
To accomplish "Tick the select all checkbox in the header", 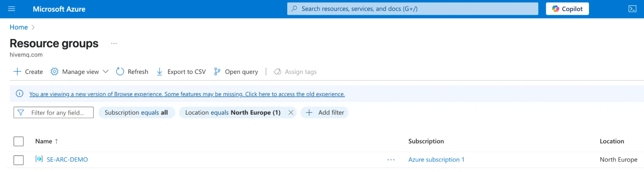I will (19, 141).
